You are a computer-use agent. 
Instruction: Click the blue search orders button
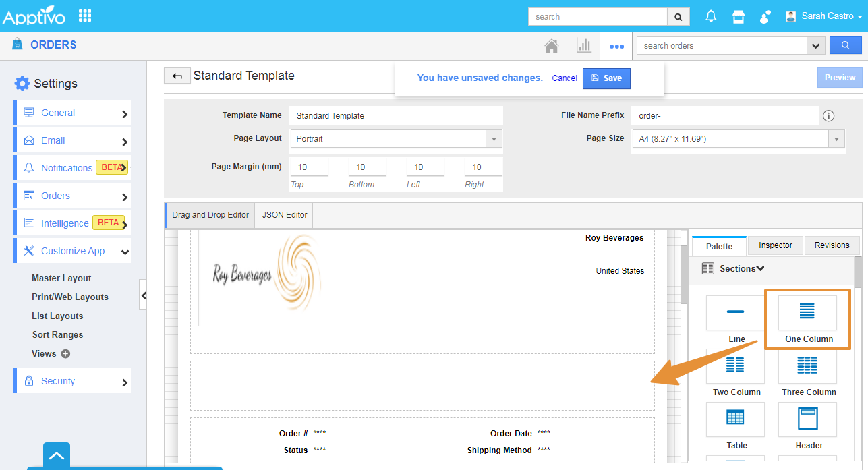(846, 45)
